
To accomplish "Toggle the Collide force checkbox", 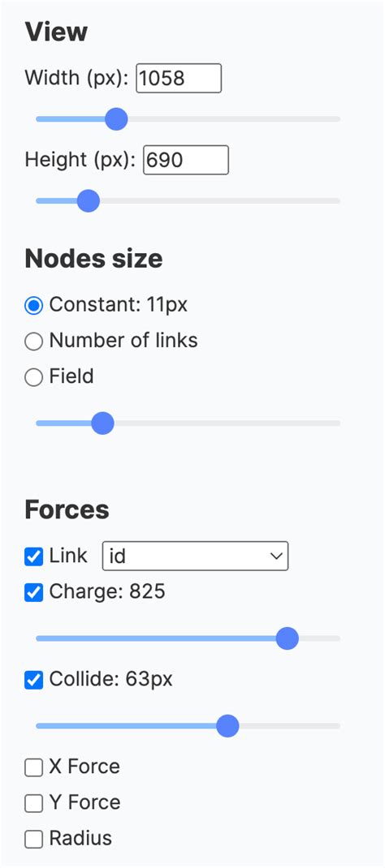I will pyautogui.click(x=34, y=680).
